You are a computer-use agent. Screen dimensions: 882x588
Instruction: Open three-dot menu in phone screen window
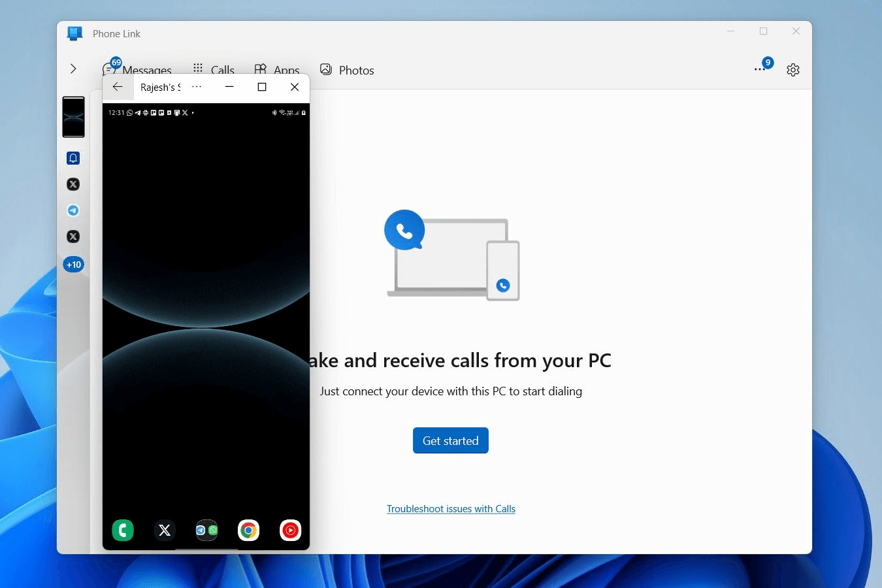point(197,87)
